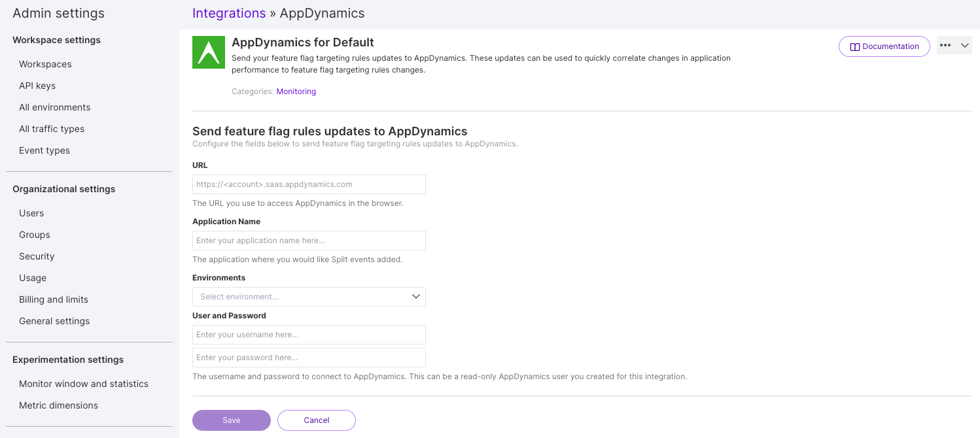This screenshot has width=980, height=438.
Task: Open Workspaces in sidebar
Action: coord(45,64)
